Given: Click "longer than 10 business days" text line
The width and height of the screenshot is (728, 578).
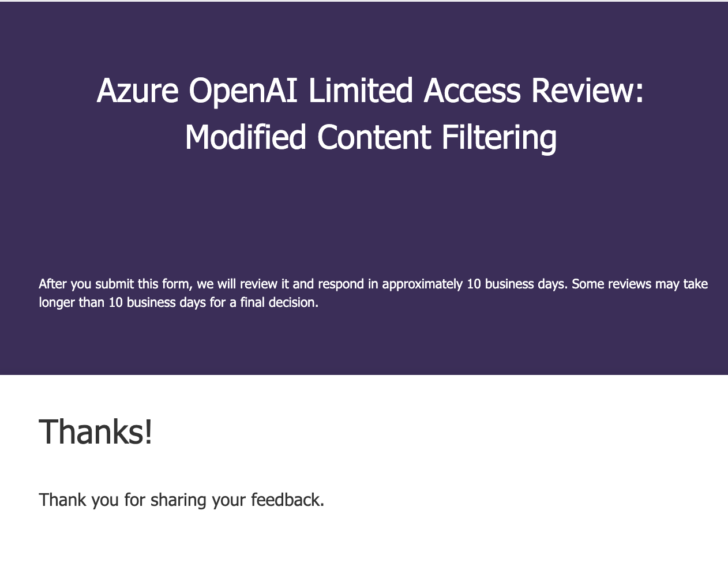Looking at the screenshot, I should click(122, 302).
